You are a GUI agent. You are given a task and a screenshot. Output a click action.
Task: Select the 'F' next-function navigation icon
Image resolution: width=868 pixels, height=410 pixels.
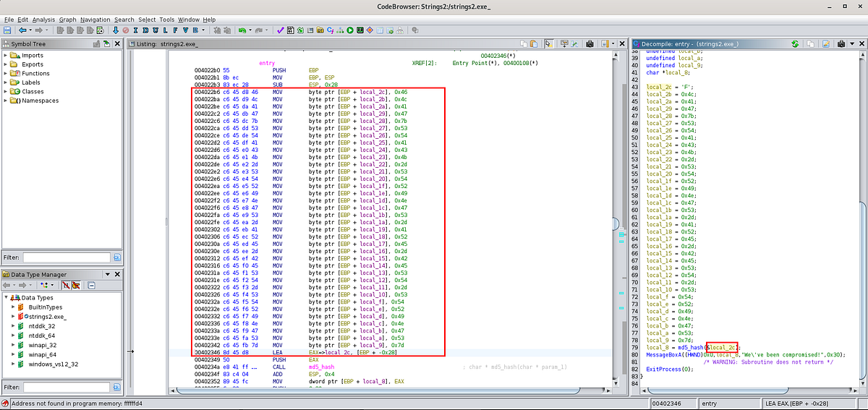click(x=176, y=30)
